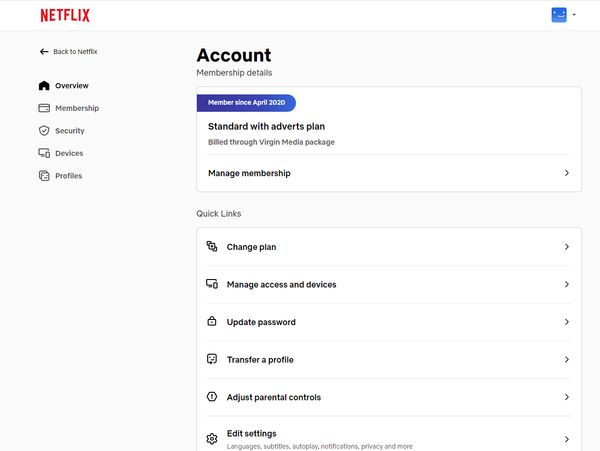Click the Update password lock icon
Viewport: 600px width, 451px height.
coord(212,322)
